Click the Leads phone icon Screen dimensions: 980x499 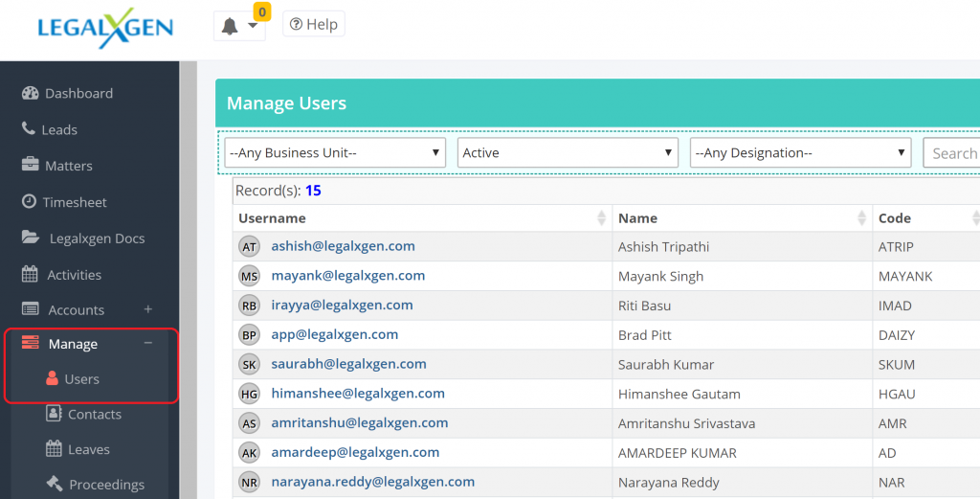click(x=29, y=128)
